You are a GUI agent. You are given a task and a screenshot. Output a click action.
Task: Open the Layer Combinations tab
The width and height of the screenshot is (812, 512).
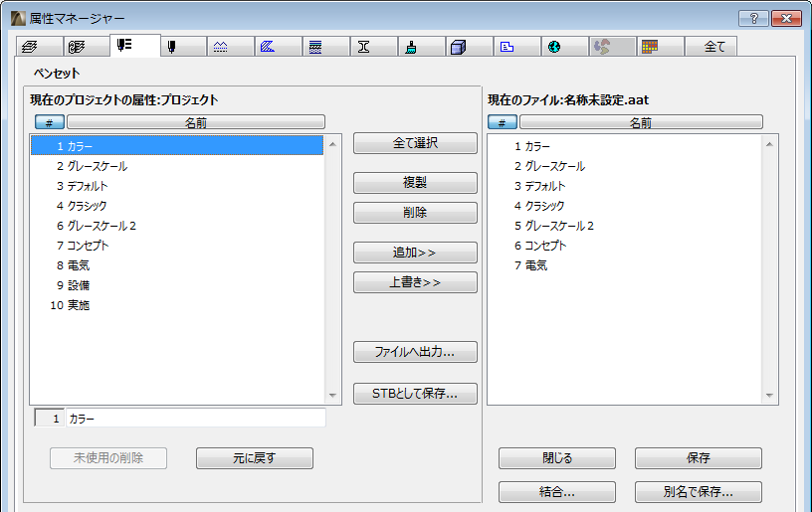[86, 47]
